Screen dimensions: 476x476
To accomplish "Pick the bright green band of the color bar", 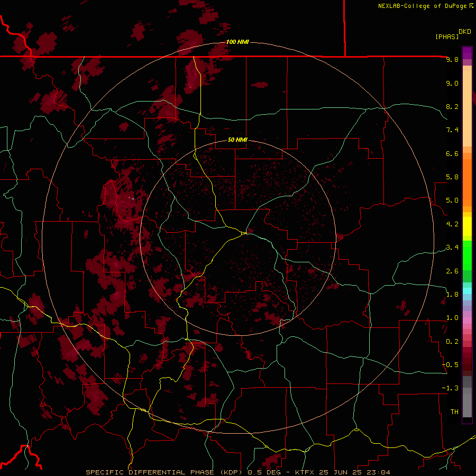I will pyautogui.click(x=467, y=255).
